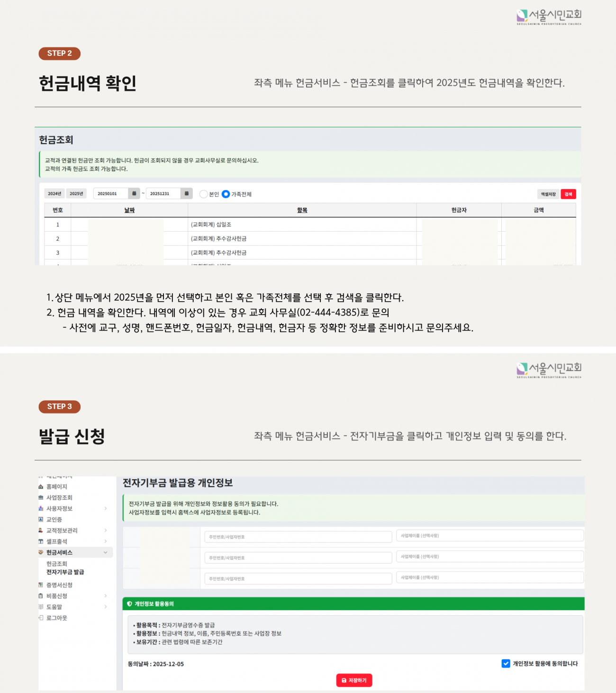Expand the 사용자정보 submenu chevron
Image resolution: width=616 pixels, height=693 pixels.
point(106,509)
